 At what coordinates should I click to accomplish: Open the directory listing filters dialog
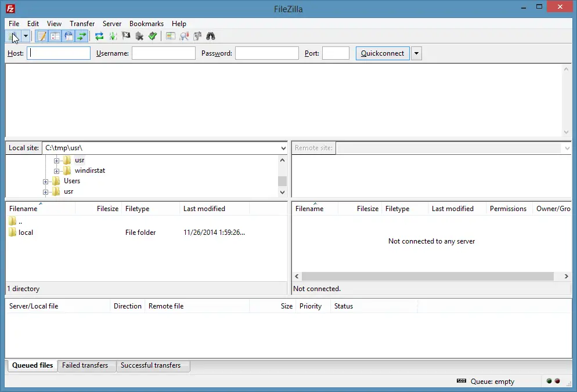pyautogui.click(x=170, y=36)
